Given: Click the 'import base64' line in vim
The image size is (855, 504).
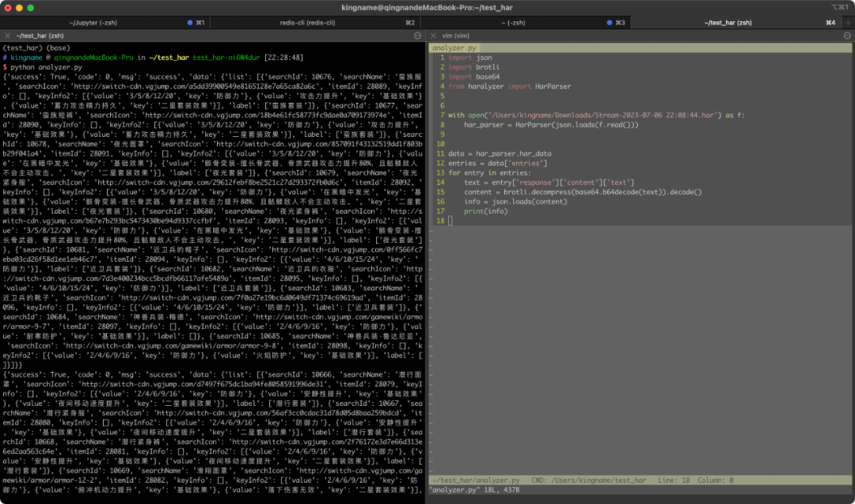Looking at the screenshot, I should 474,77.
